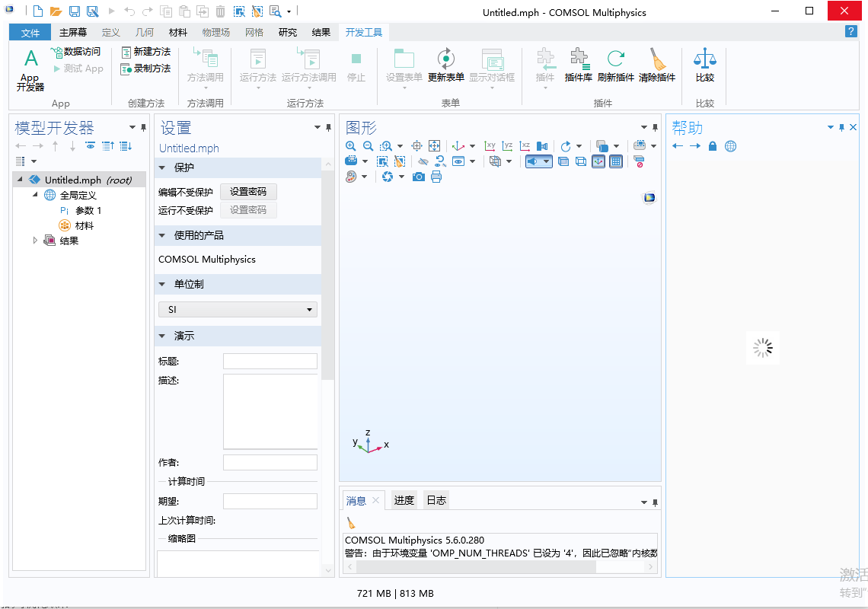868x609 pixels.
Task: Switch to the 结果 ribbon tab
Action: [321, 33]
